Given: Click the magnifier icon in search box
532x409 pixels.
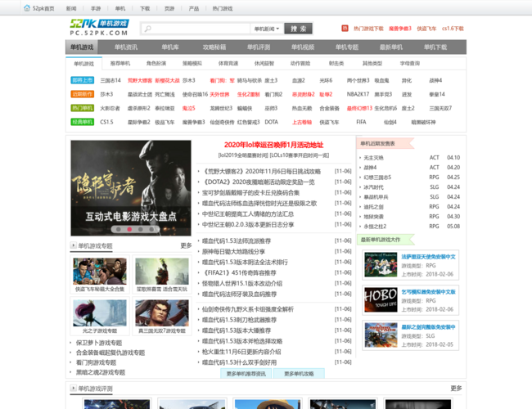Looking at the screenshot, I should (x=148, y=29).
